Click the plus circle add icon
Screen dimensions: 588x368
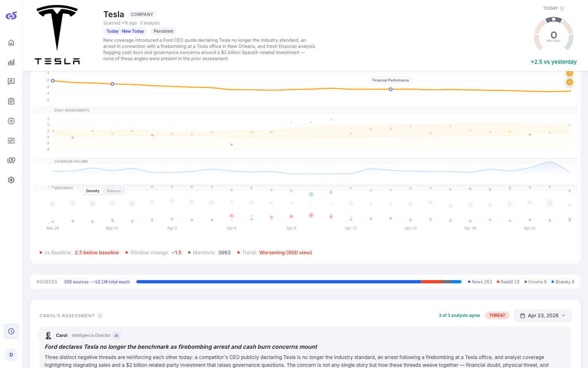click(11, 121)
